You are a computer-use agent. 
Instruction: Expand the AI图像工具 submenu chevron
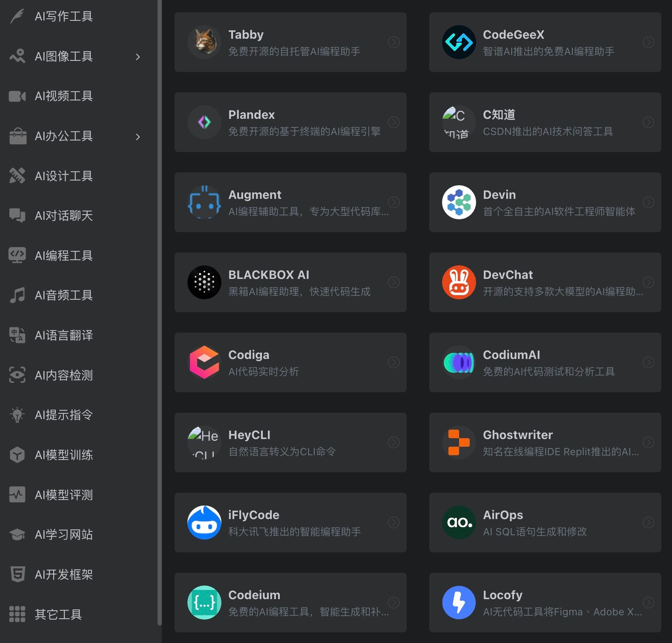click(x=138, y=57)
